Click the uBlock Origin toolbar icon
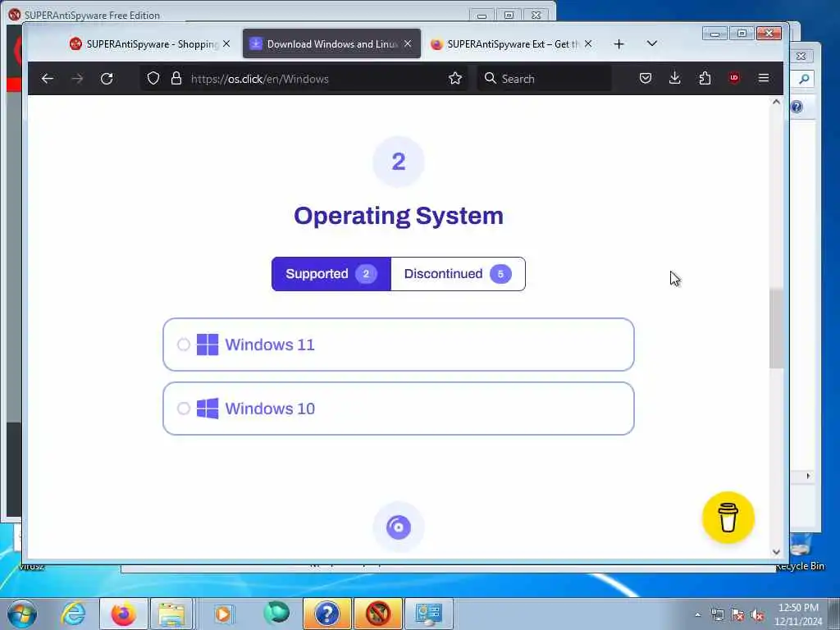Image resolution: width=840 pixels, height=630 pixels. (x=734, y=78)
